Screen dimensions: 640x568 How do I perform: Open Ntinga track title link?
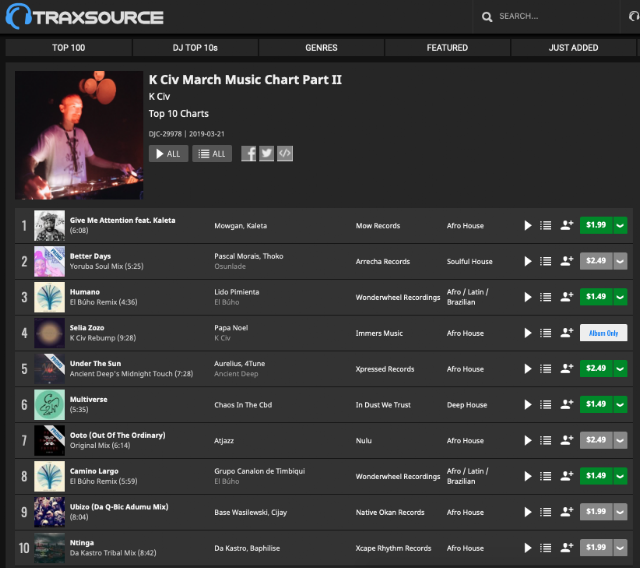[82, 543]
